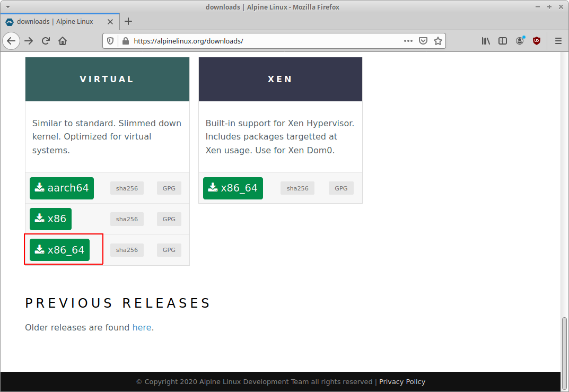Open the Firefox account menu
Viewport: 569px width, 392px height.
point(520,41)
